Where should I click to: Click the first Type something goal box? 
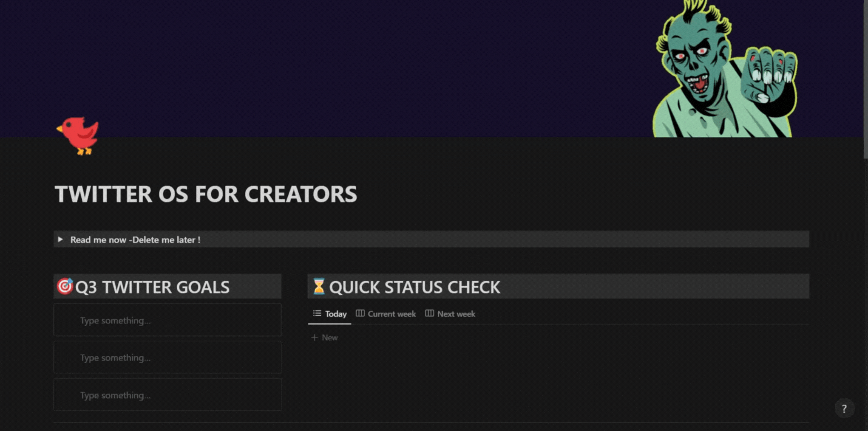(167, 320)
